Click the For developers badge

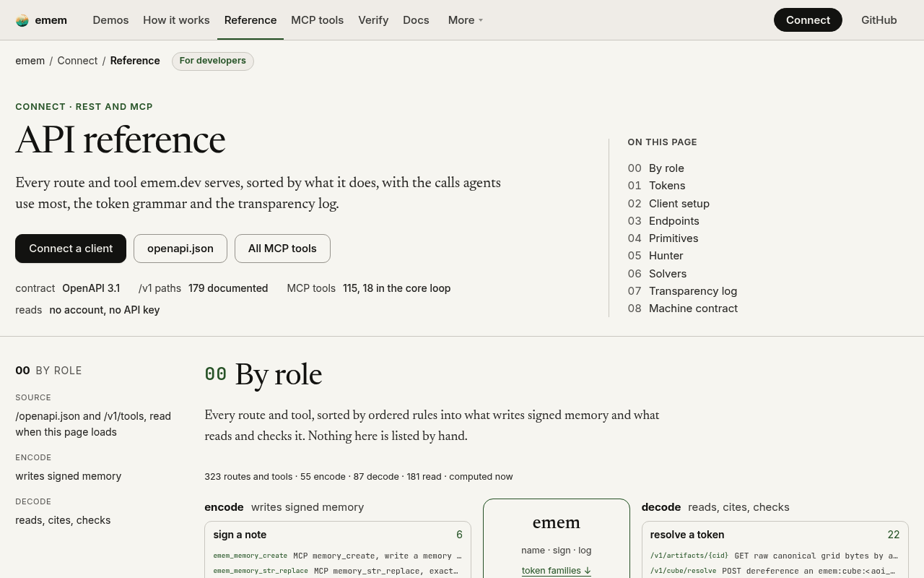213,61
